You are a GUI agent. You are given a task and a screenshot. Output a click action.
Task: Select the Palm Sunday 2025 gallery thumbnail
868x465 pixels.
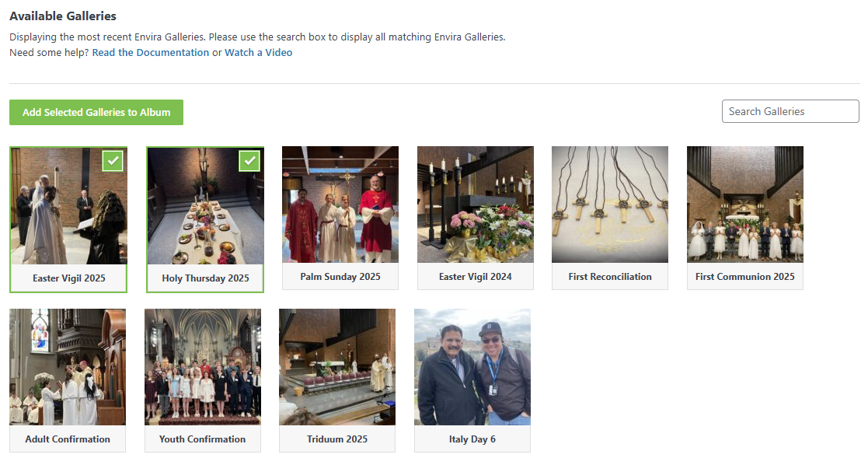coord(340,205)
